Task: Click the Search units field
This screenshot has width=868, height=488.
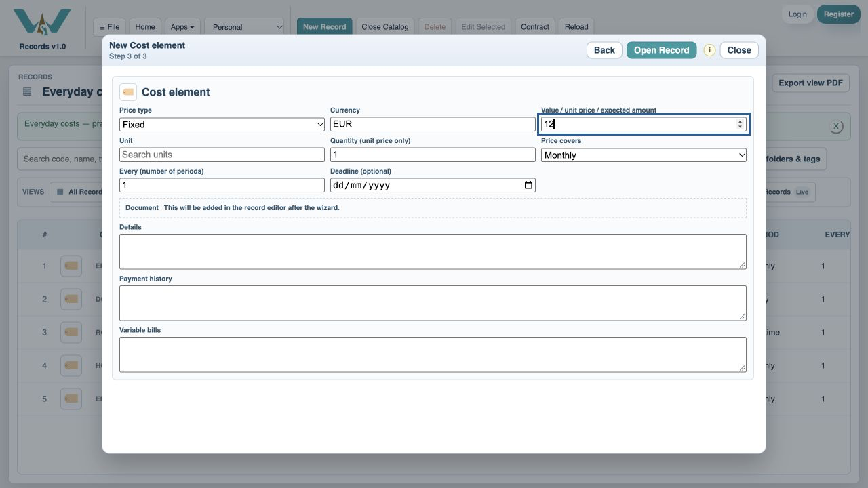Action: (x=222, y=155)
